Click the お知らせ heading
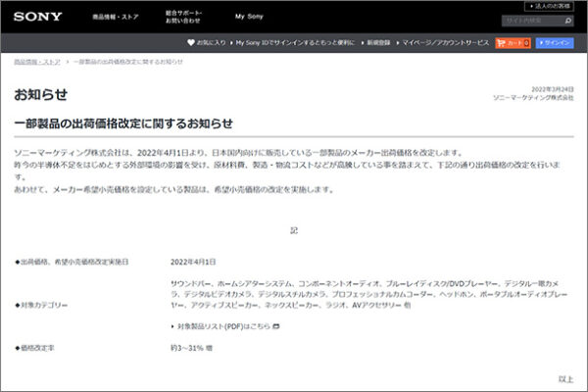This screenshot has height=392, width=588. click(x=41, y=94)
